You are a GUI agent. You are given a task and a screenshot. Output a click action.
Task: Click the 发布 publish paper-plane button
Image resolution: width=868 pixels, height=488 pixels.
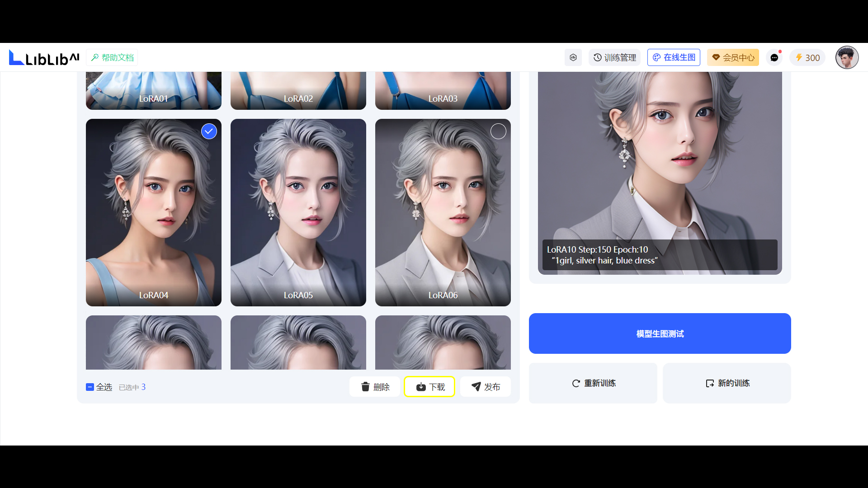[486, 387]
